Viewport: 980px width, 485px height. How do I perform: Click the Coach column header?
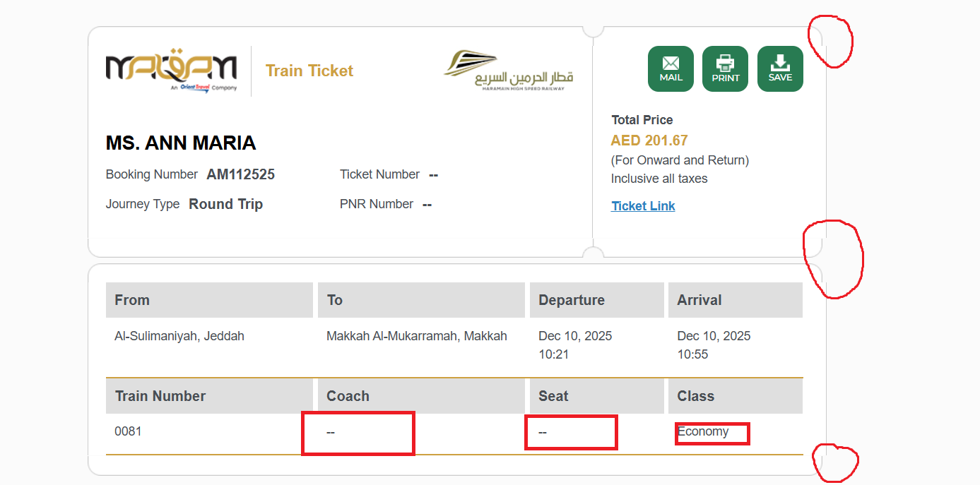(x=348, y=396)
